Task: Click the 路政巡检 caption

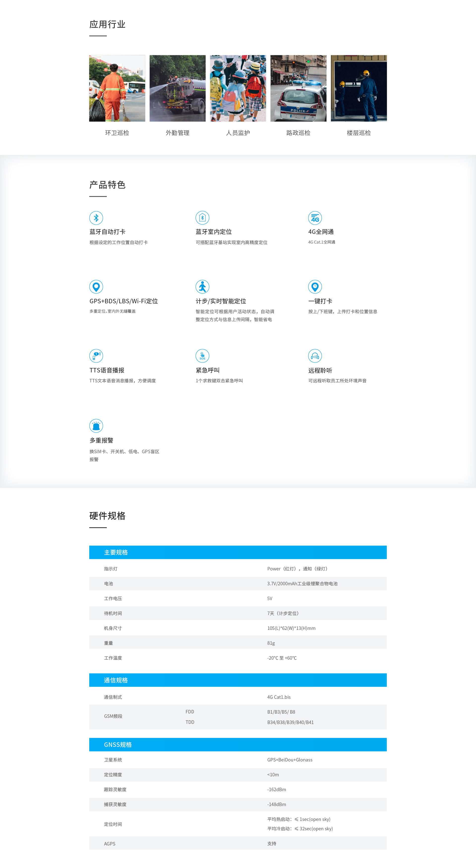Action: 298,133
